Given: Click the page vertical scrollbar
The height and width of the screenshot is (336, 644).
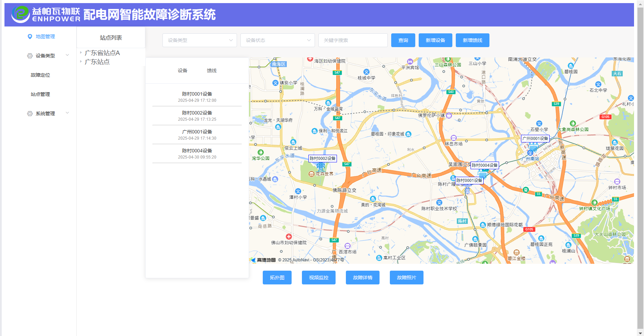Looking at the screenshot, I should click(641, 168).
